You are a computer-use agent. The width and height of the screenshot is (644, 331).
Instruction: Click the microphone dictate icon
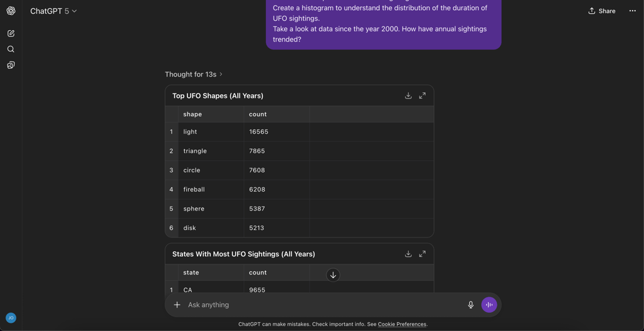pos(470,305)
